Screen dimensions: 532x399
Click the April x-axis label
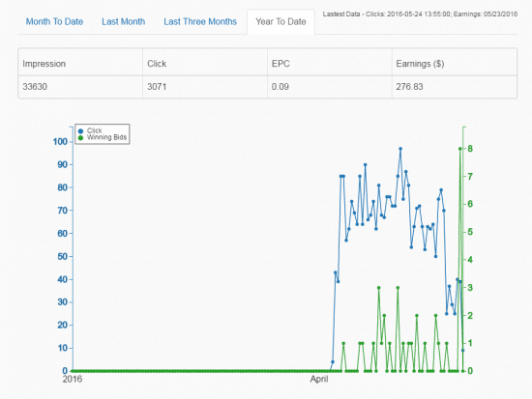point(319,379)
